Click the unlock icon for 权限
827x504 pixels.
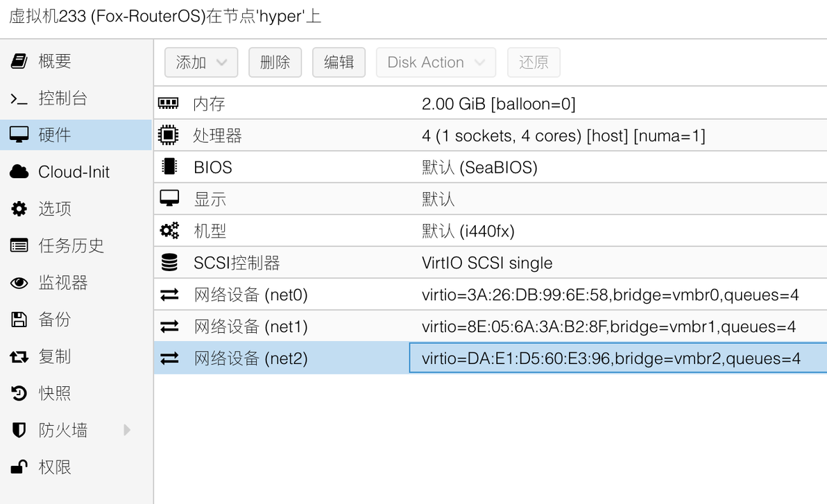tap(19, 467)
